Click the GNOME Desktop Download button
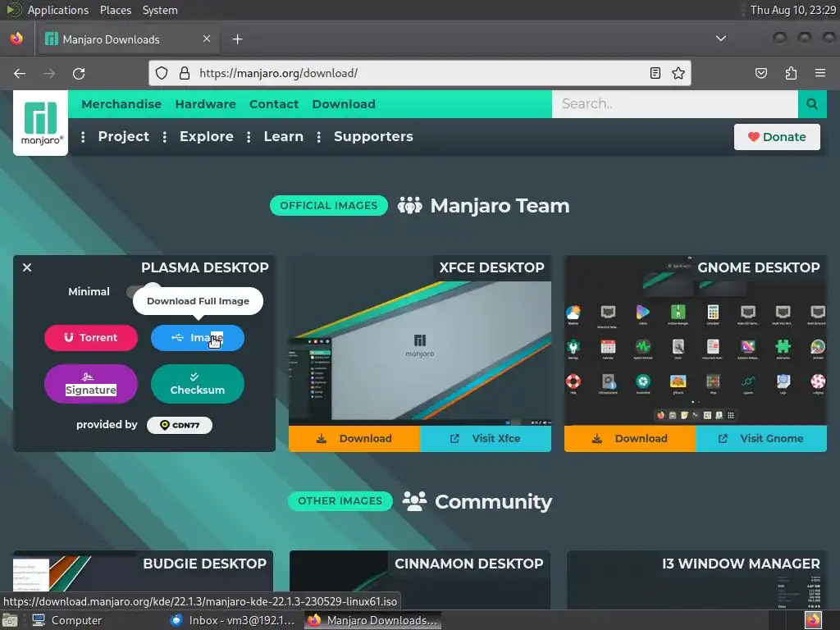Viewport: 840px width, 630px height. click(630, 439)
